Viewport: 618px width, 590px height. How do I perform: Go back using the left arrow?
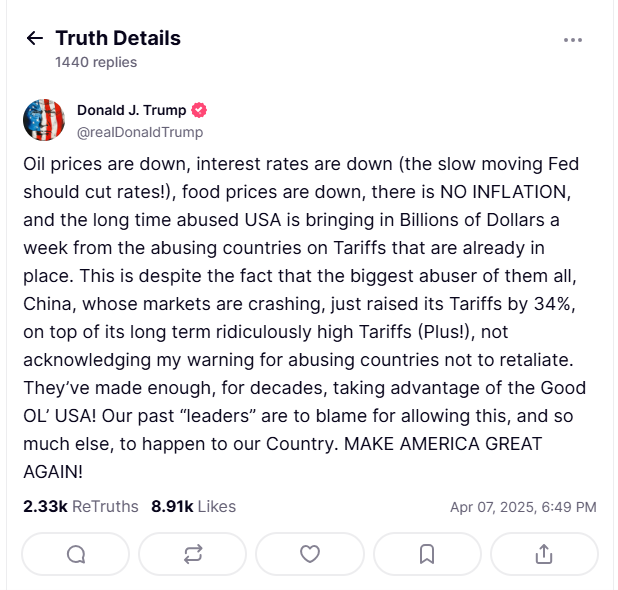35,39
